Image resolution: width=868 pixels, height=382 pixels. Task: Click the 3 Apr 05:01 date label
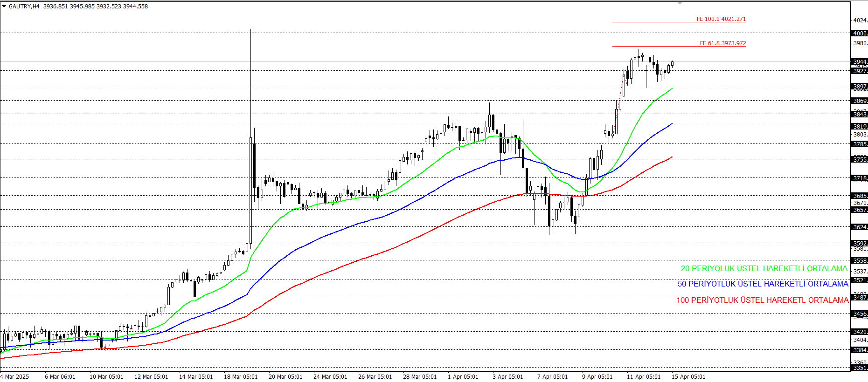pyautogui.click(x=508, y=376)
